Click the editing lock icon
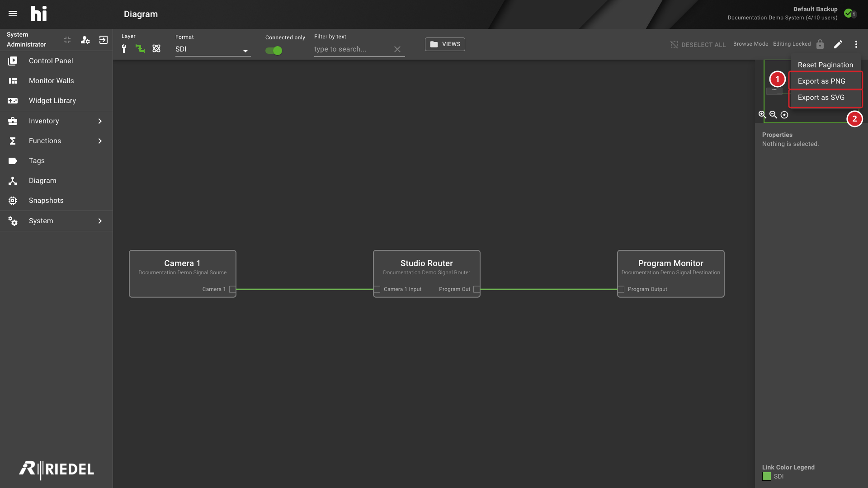The height and width of the screenshot is (488, 868). [820, 44]
